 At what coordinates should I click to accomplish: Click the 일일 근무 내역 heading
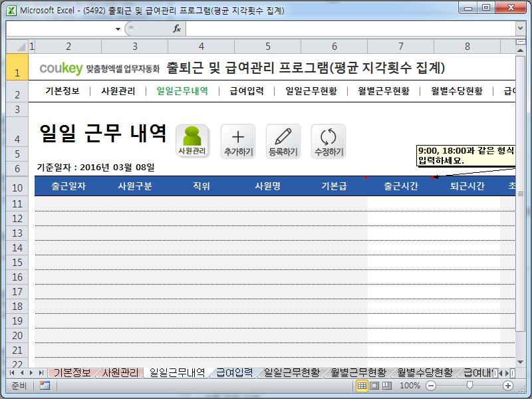pos(103,132)
